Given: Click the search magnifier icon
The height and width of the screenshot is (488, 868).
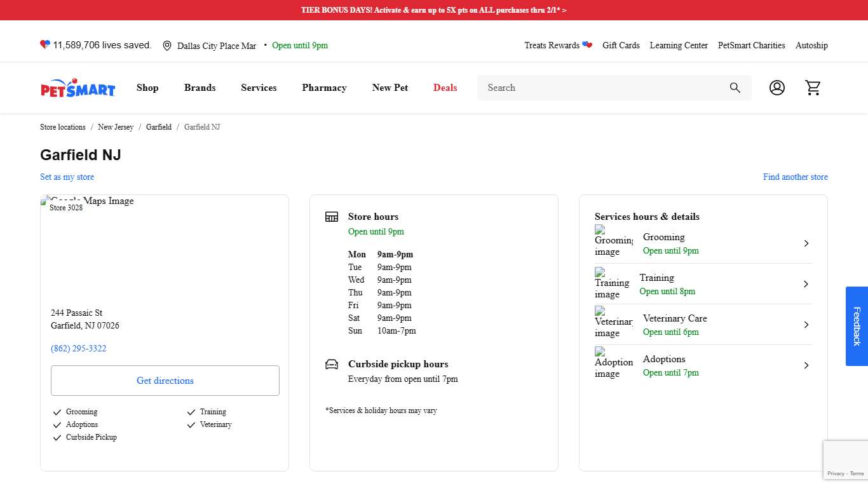Looking at the screenshot, I should (x=735, y=88).
